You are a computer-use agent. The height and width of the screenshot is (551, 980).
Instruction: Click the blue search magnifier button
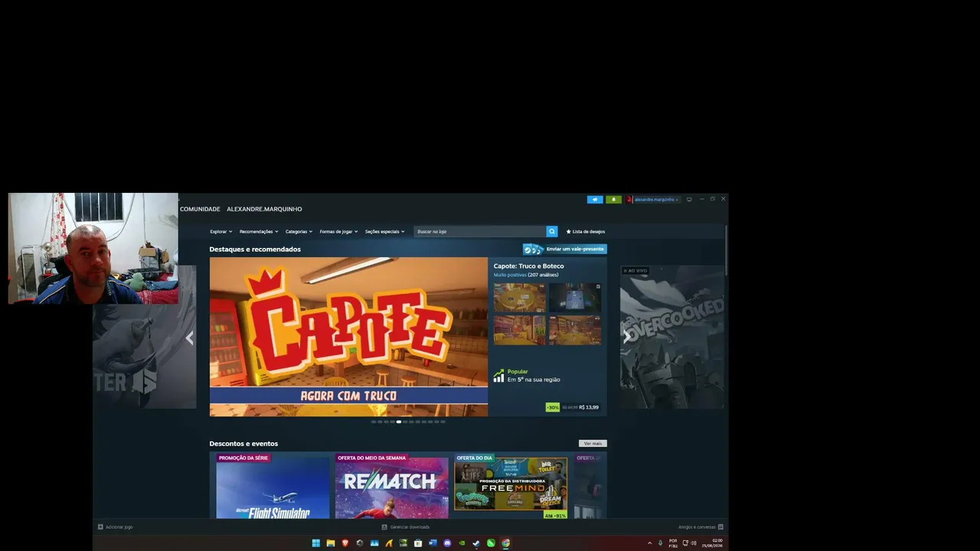coord(551,231)
